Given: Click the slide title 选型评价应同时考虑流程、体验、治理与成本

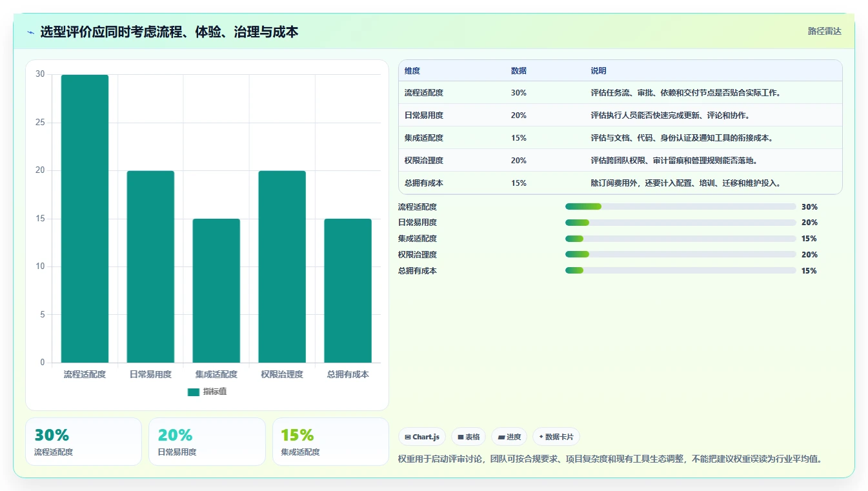Looking at the screenshot, I should point(169,32).
